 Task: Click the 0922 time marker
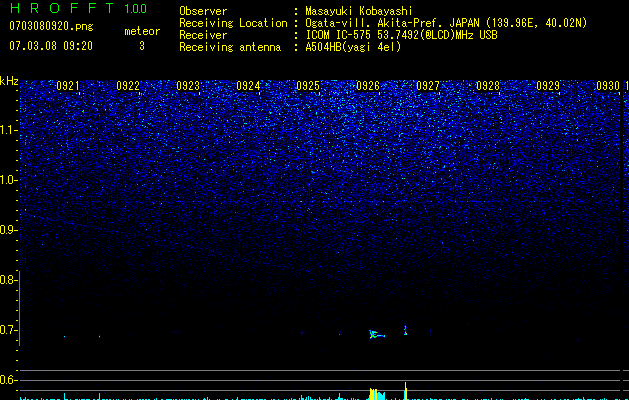pos(128,86)
